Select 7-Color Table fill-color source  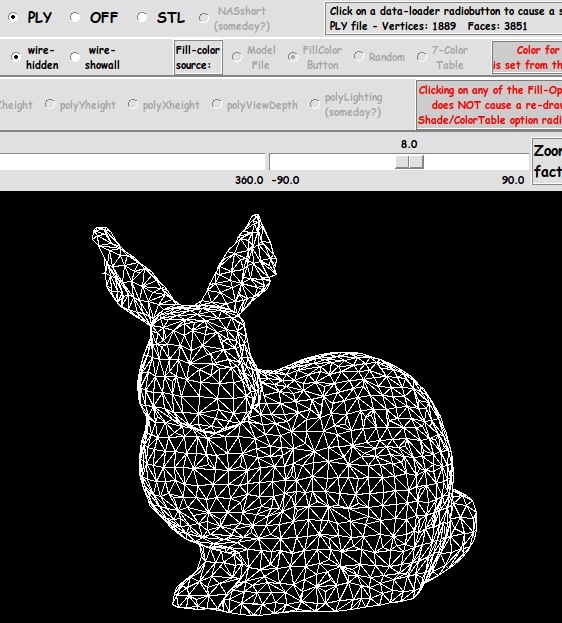pyautogui.click(x=422, y=57)
